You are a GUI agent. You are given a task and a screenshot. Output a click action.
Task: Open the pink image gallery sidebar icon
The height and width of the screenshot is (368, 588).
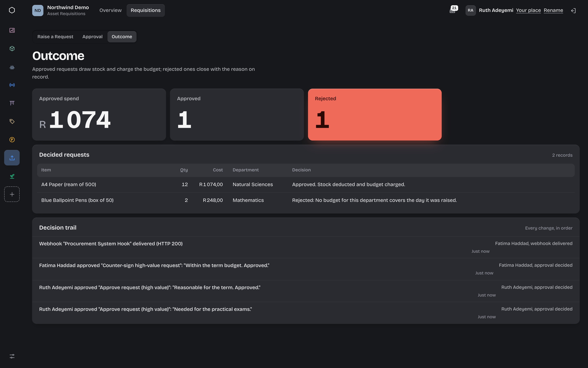tap(12, 30)
